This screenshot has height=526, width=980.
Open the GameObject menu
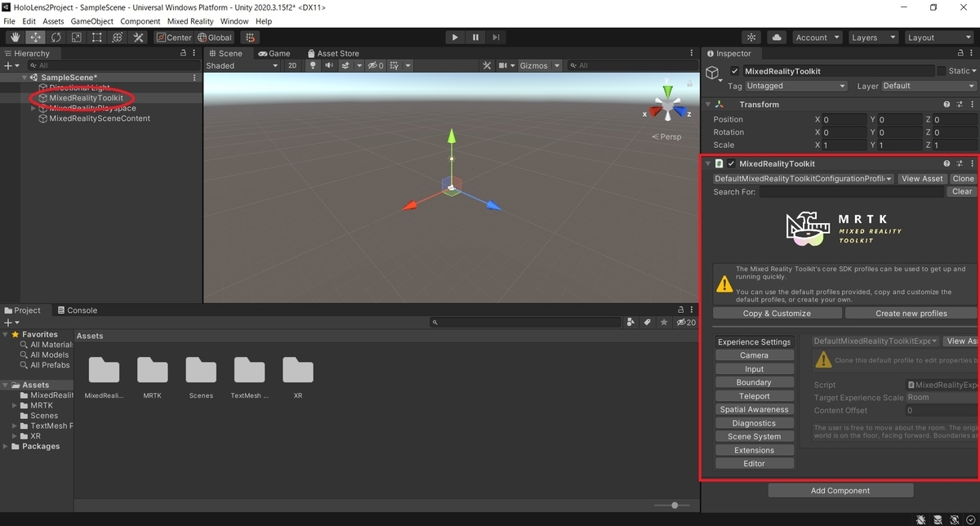[91, 21]
